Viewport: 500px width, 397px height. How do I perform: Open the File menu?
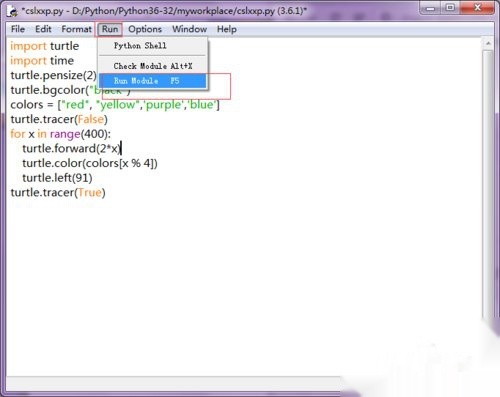18,29
